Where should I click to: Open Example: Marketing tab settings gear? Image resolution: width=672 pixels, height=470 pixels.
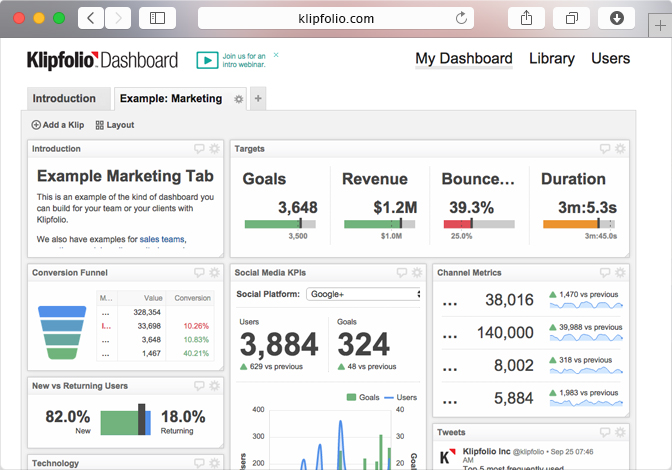tap(239, 99)
